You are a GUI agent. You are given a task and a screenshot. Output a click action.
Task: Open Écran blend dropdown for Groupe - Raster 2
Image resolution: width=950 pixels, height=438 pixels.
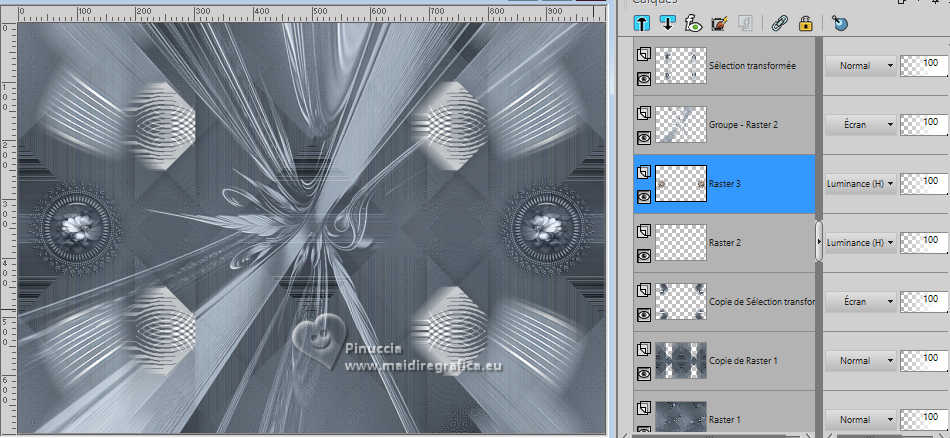click(860, 124)
